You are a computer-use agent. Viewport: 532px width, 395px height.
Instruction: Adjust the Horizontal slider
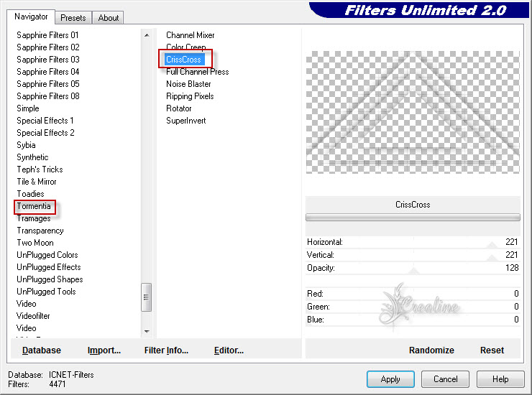[491, 243]
